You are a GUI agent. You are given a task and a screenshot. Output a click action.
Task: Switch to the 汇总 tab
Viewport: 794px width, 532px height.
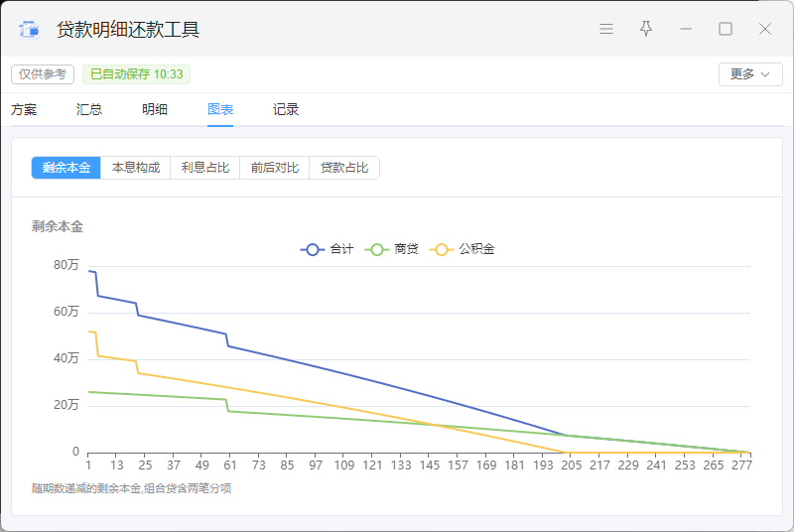coord(89,109)
